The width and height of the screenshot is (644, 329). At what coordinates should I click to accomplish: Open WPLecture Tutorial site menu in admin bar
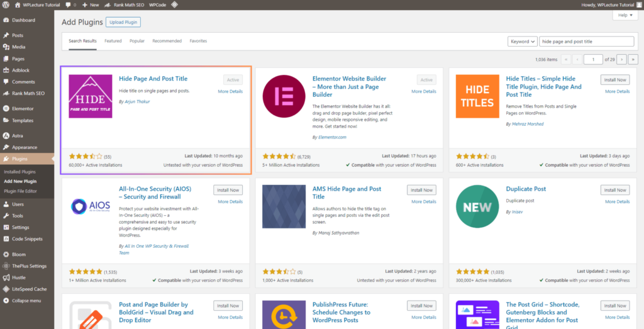tap(37, 5)
